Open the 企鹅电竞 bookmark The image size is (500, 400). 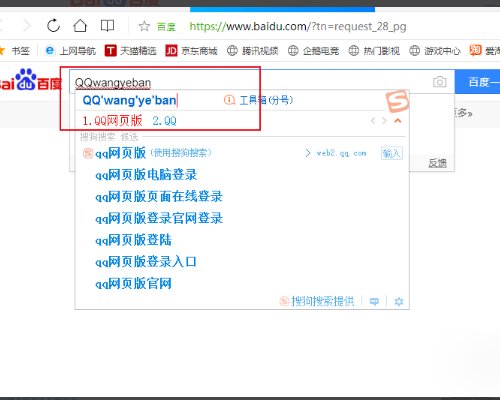click(x=313, y=51)
